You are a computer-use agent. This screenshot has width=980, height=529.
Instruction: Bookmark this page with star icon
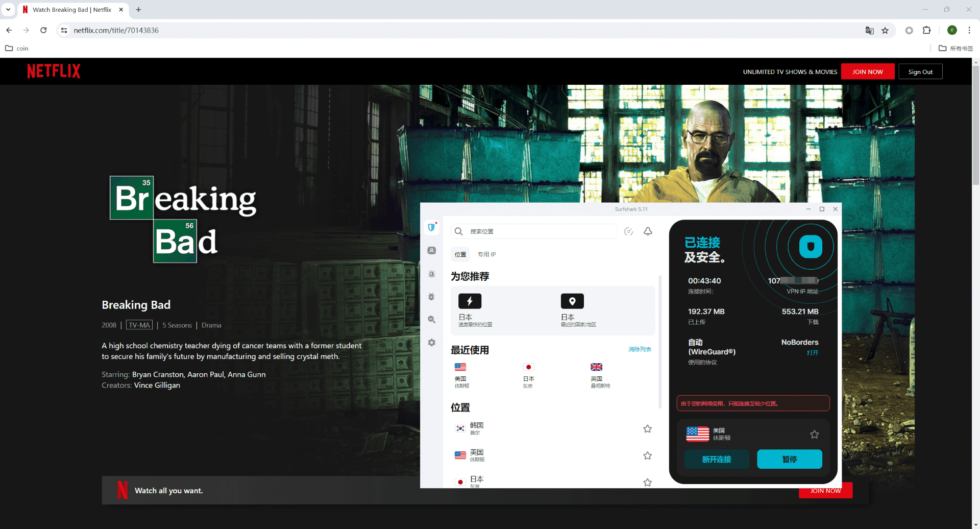coord(885,31)
